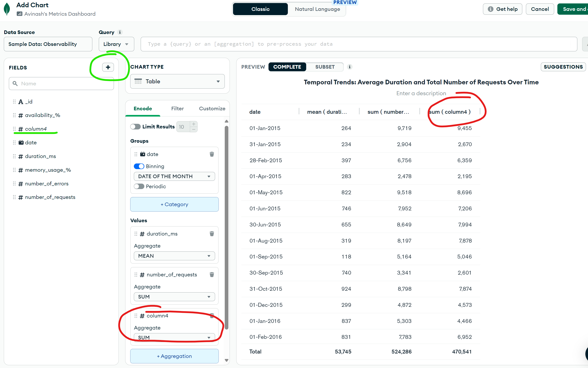Click the MongoDB leaf logo
Screen dimensions: 588x368
pos(7,9)
